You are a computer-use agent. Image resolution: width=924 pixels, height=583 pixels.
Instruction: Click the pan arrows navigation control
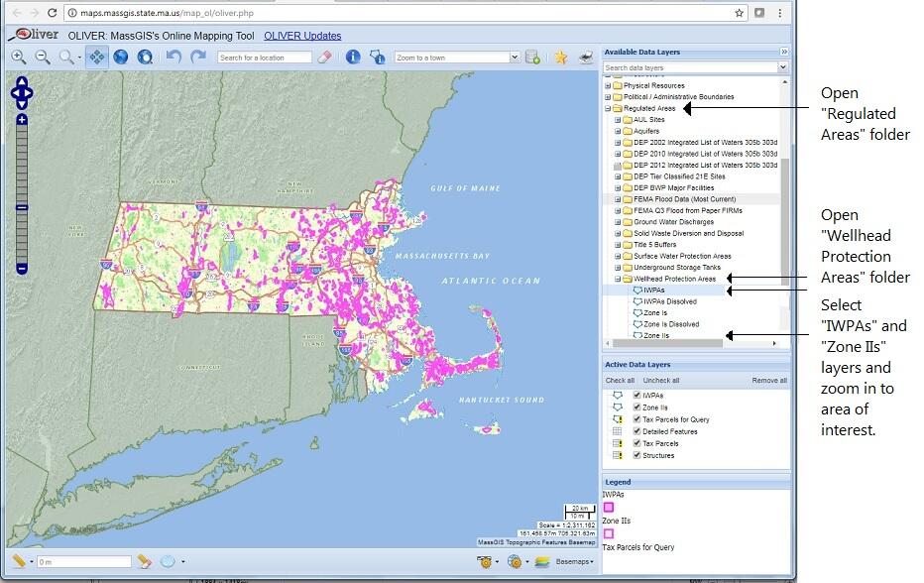22,92
